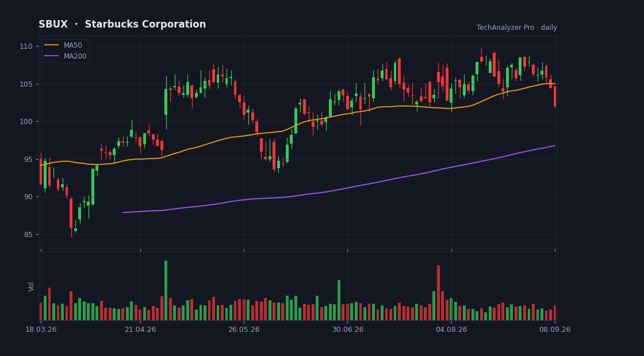This screenshot has height=356, width=644.
Task: Click the Vol axis label
Action: pyautogui.click(x=31, y=287)
